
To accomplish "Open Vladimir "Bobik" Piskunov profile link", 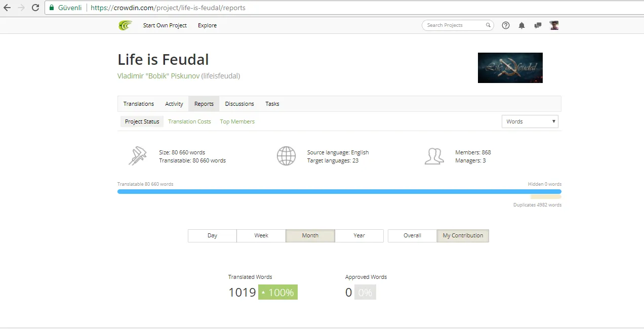I will click(x=158, y=76).
